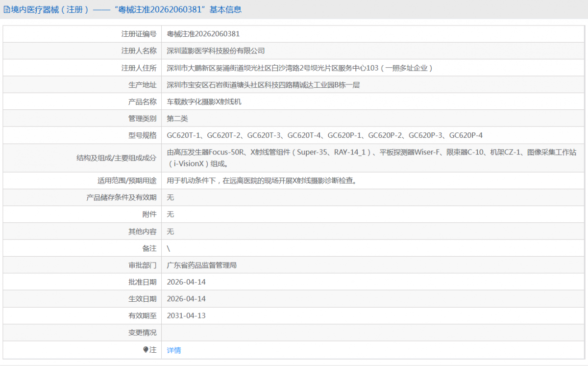Image resolution: width=588 pixels, height=366 pixels.
Task: Select registration number 粤械注准20262060381 value cell
Action: click(203, 34)
